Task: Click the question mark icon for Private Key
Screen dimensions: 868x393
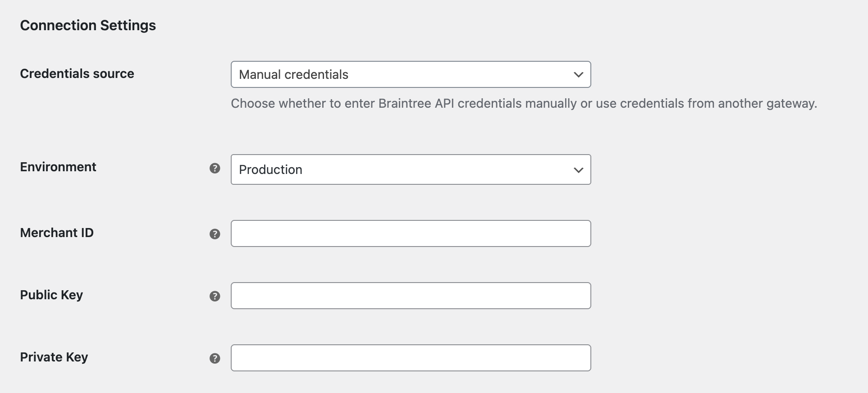Action: click(215, 358)
